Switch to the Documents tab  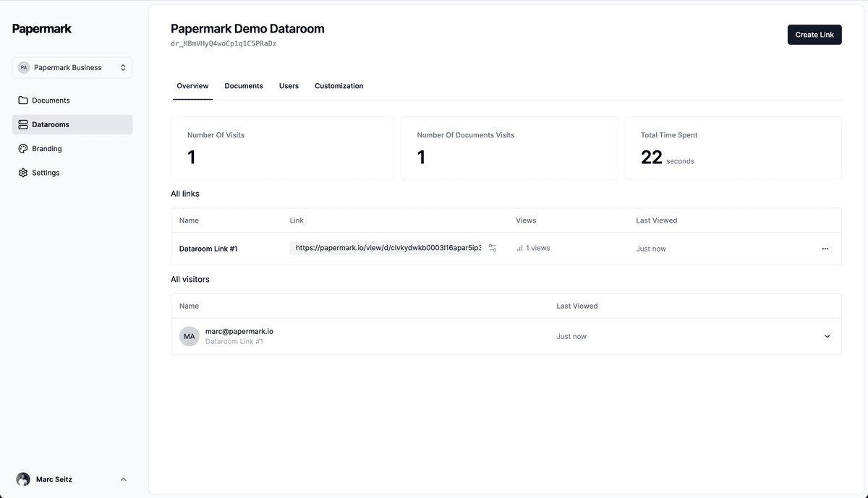[244, 86]
